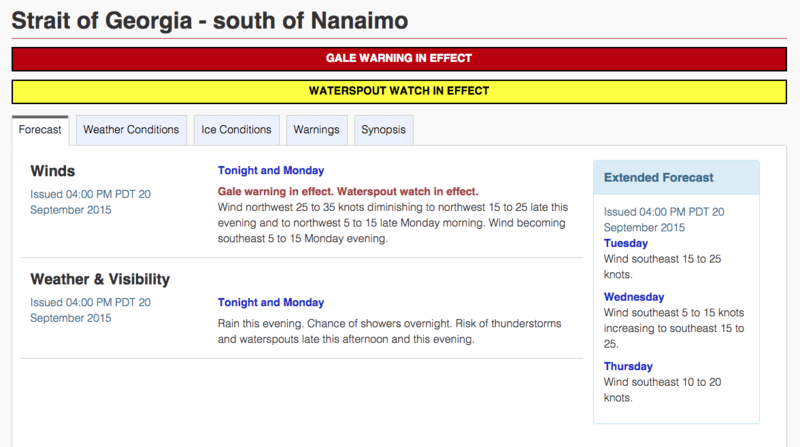Switch to the Weather Conditions tab
This screenshot has height=447, width=800.
tap(131, 130)
